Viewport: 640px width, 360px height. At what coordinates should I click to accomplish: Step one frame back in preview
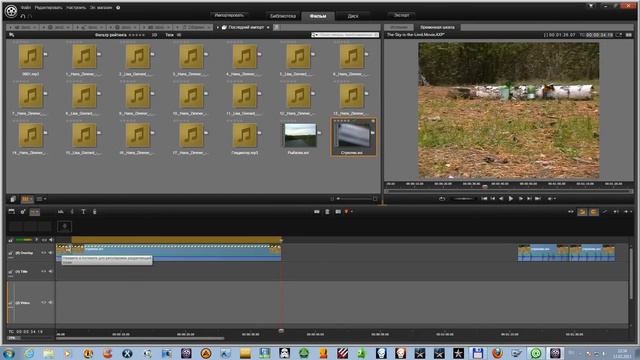501,199
